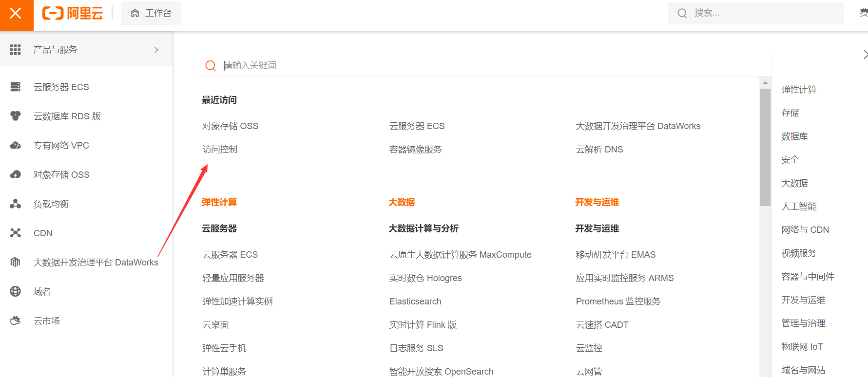The height and width of the screenshot is (377, 868).
Task: Click the products grid icon
Action: click(16, 50)
